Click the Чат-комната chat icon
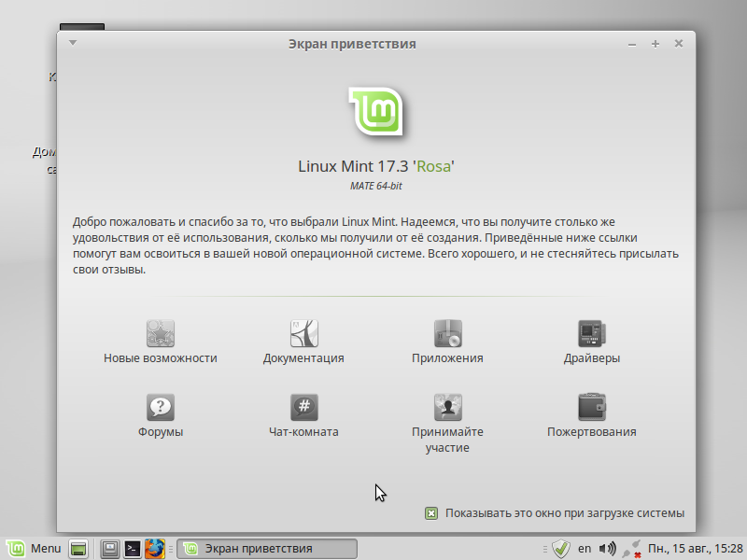Viewport: 747px width, 560px height. click(x=304, y=408)
